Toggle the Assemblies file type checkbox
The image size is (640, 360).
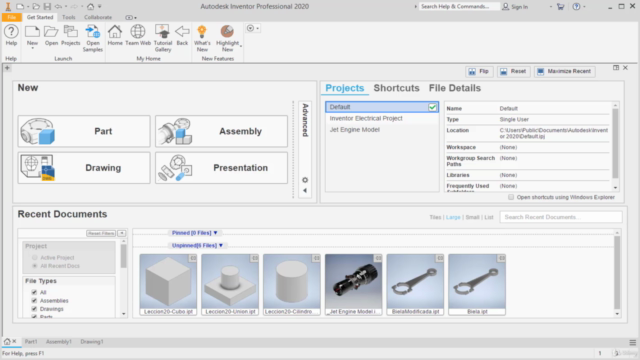[34, 300]
